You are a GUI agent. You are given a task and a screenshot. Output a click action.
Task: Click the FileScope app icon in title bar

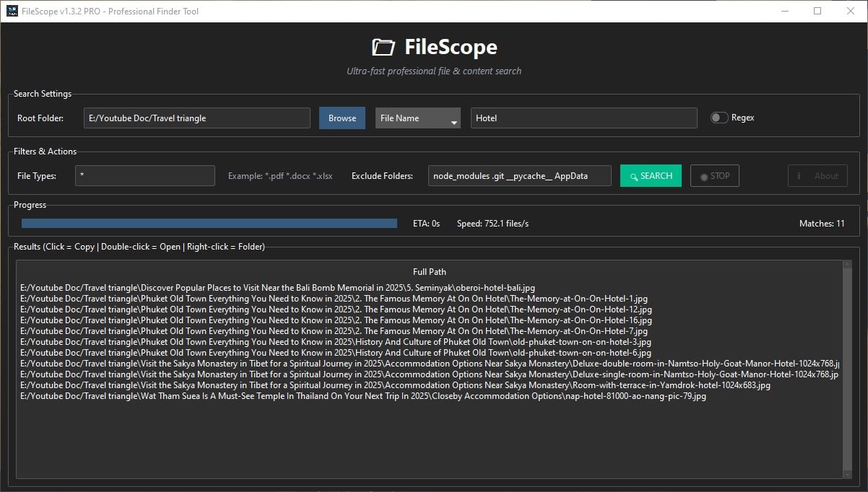pos(12,11)
